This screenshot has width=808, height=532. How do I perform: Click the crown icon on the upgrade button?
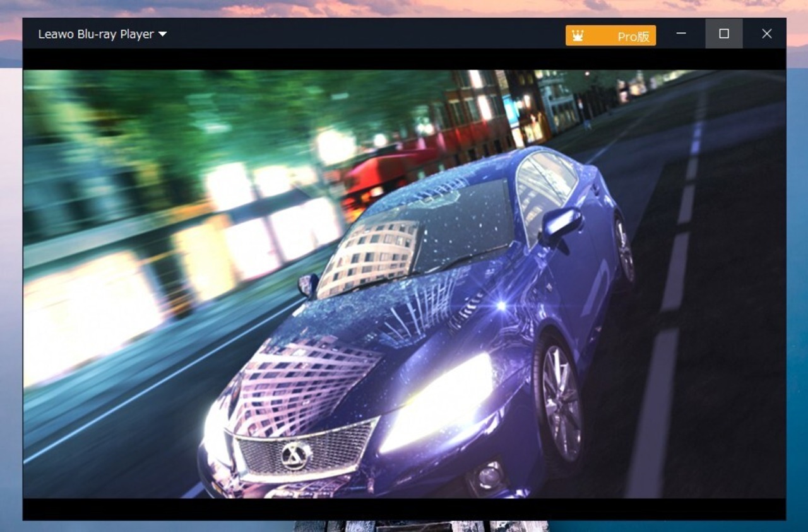pos(578,36)
